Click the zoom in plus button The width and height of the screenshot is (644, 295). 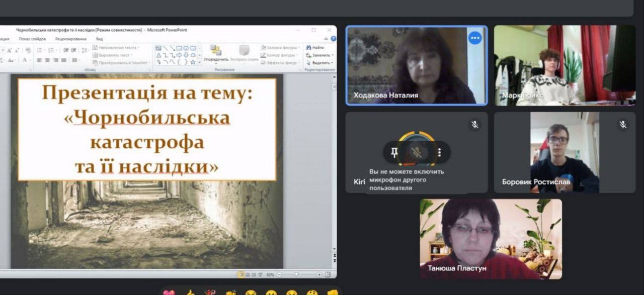(x=319, y=274)
